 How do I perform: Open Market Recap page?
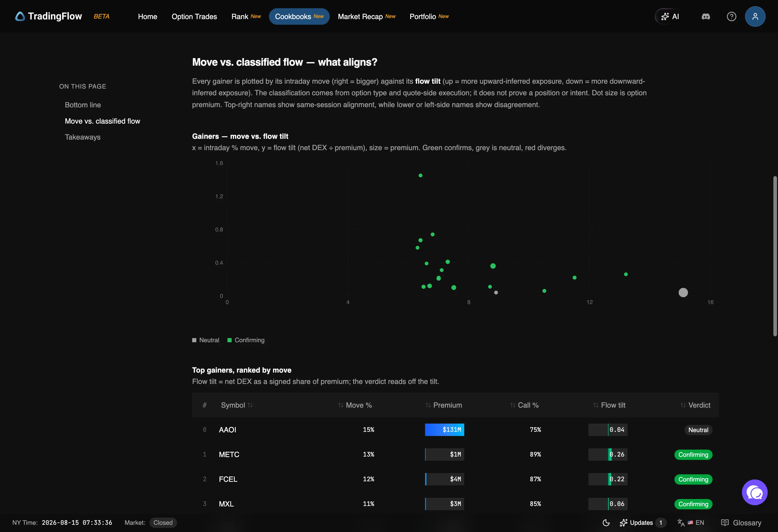(367, 16)
